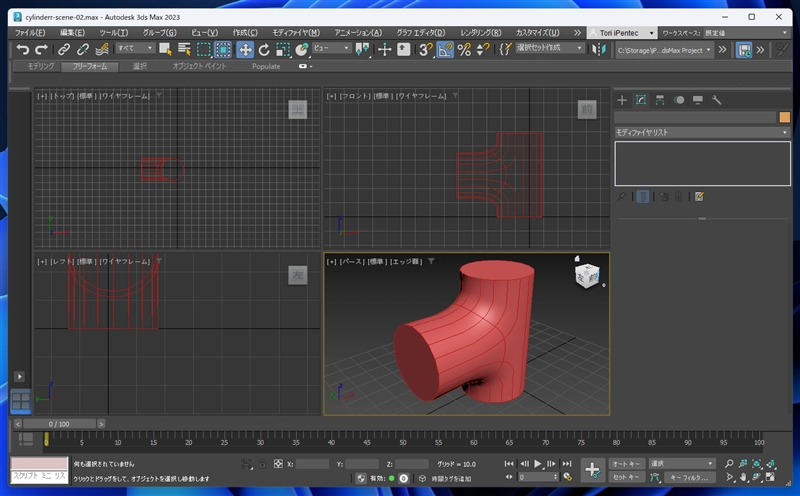
Task: Click the Unlink Selection icon
Action: (83, 49)
